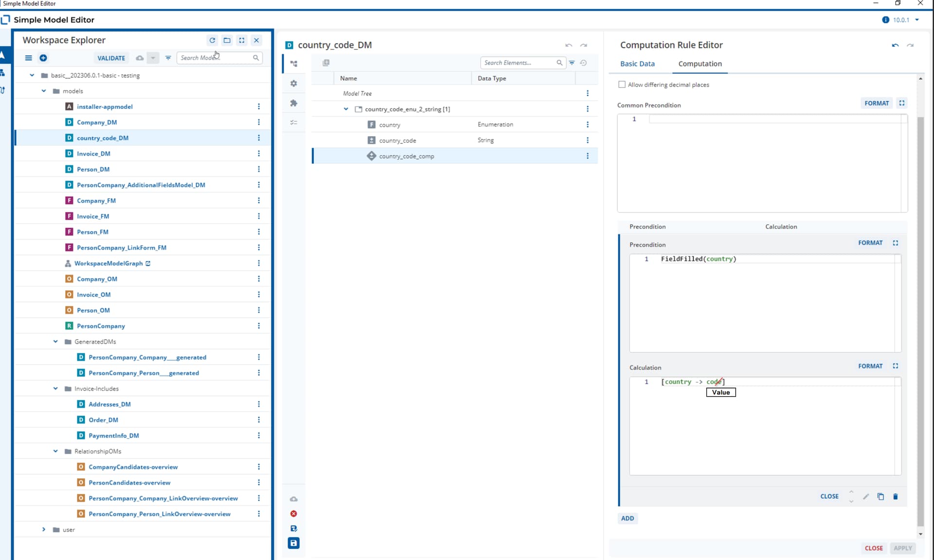
Task: Click the Search Elements input field
Action: [x=519, y=63]
